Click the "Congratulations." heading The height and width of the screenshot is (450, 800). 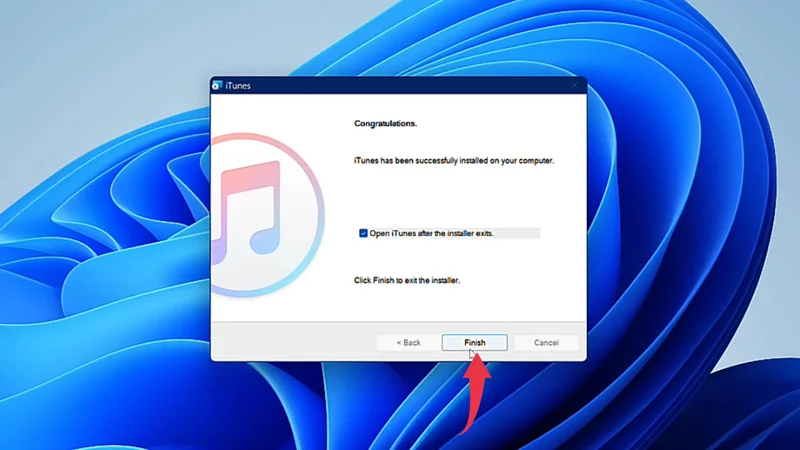[386, 124]
